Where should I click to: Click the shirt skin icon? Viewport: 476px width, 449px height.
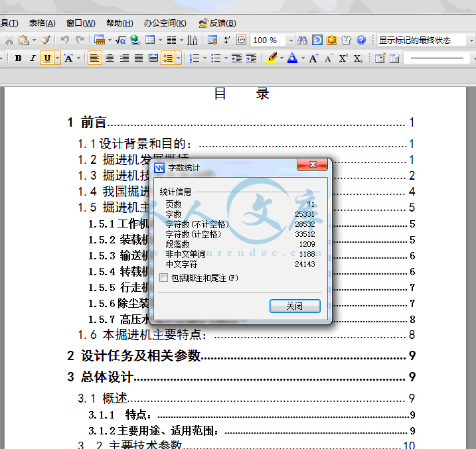(346, 40)
